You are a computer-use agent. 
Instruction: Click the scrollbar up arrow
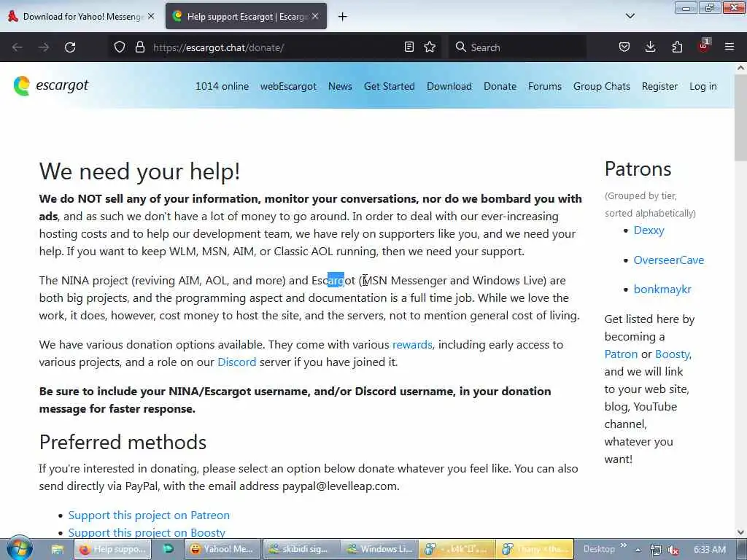click(x=741, y=68)
